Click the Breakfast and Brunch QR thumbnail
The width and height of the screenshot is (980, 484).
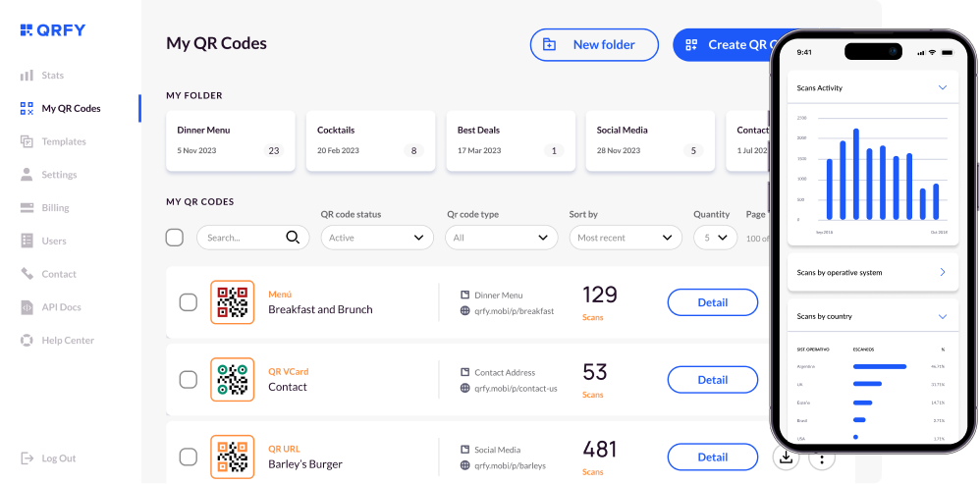click(x=232, y=302)
